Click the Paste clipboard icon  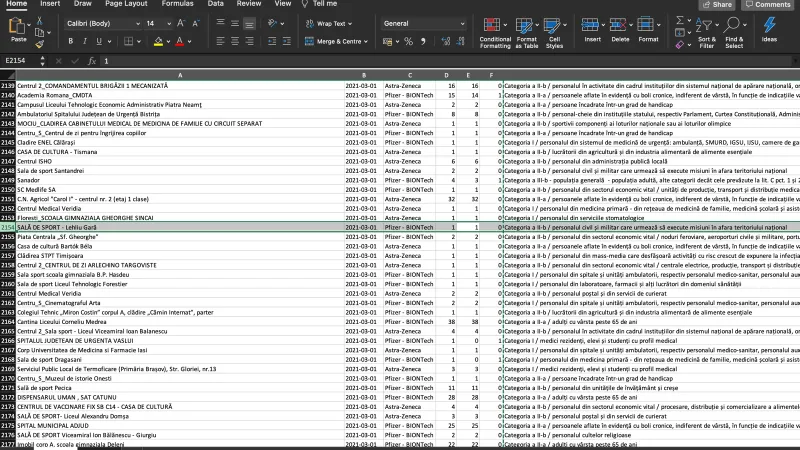pos(17,26)
